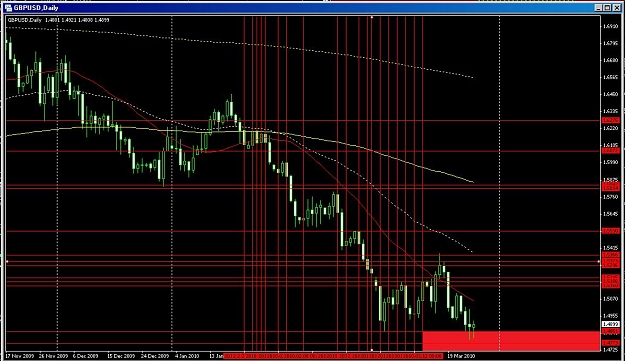
Task: Click the white current price tag 1.4899
Action: (611, 324)
